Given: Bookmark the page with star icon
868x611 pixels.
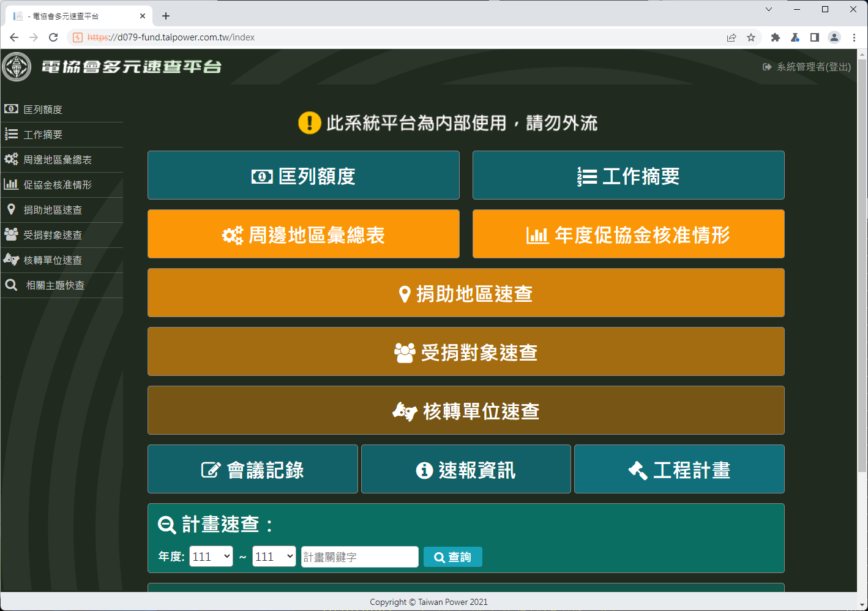Looking at the screenshot, I should click(751, 37).
